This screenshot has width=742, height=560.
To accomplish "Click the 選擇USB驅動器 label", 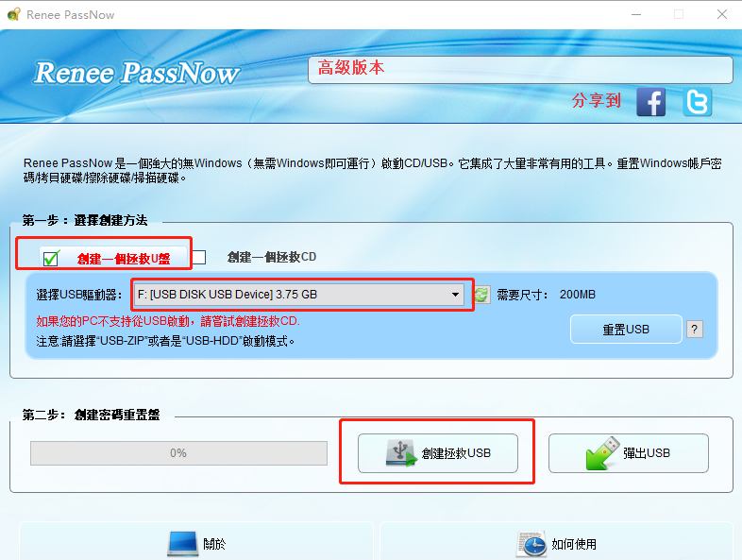I will pos(78,295).
